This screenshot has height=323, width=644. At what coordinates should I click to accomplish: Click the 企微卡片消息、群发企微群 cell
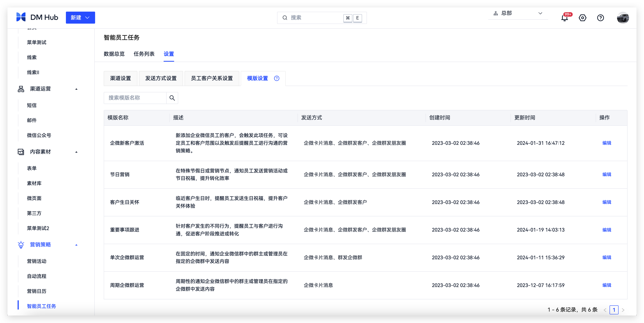[333, 257]
